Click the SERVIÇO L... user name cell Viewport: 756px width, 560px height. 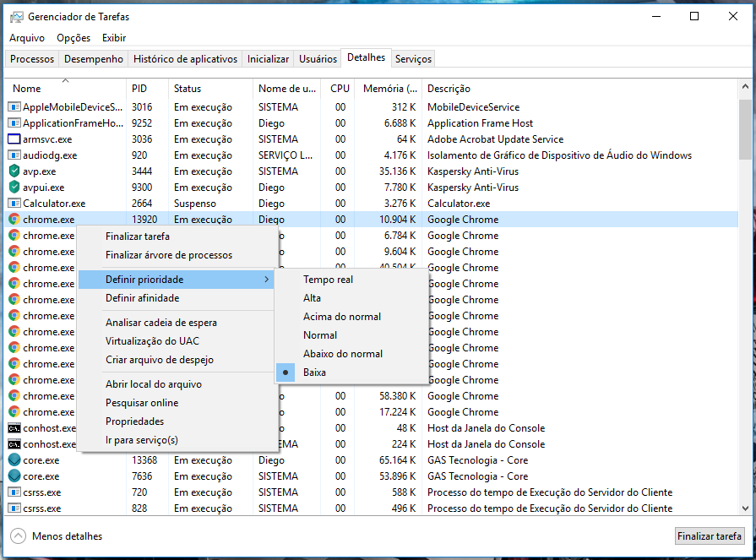point(286,155)
